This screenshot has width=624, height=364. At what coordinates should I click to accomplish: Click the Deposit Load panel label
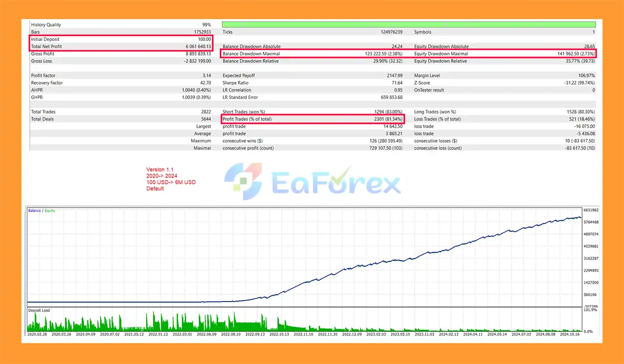click(39, 310)
